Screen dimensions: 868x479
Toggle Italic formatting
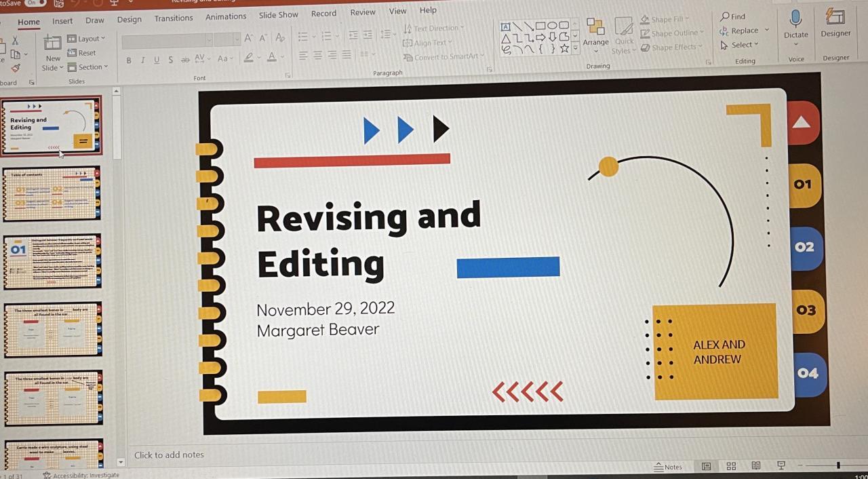(x=143, y=60)
